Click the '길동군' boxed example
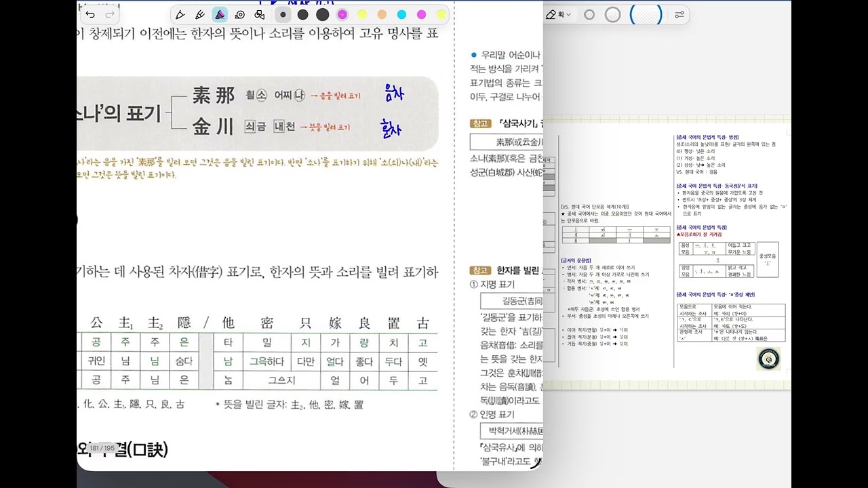The height and width of the screenshot is (488, 868). pos(511,301)
